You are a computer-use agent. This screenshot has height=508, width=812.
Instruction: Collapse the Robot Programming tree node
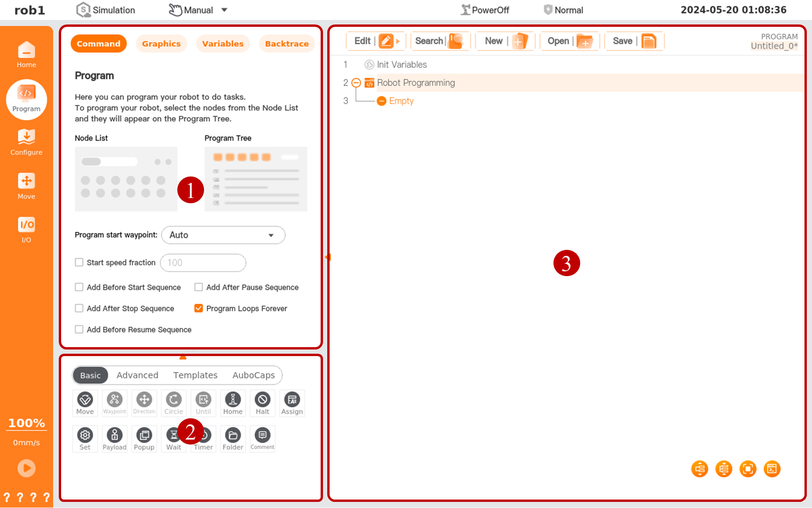[356, 83]
